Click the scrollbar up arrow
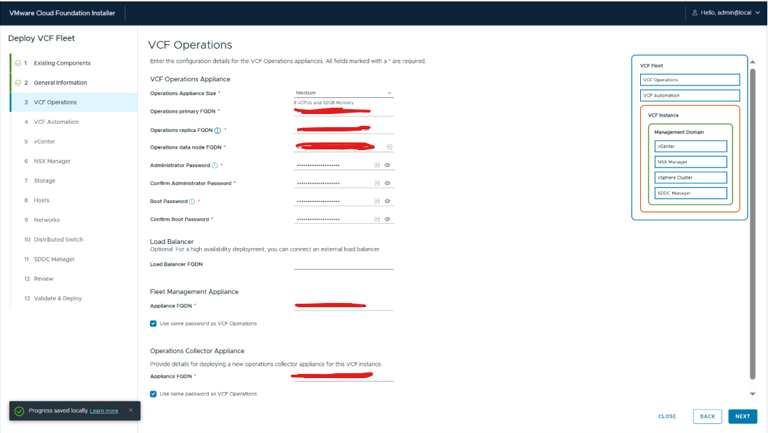 coord(752,62)
